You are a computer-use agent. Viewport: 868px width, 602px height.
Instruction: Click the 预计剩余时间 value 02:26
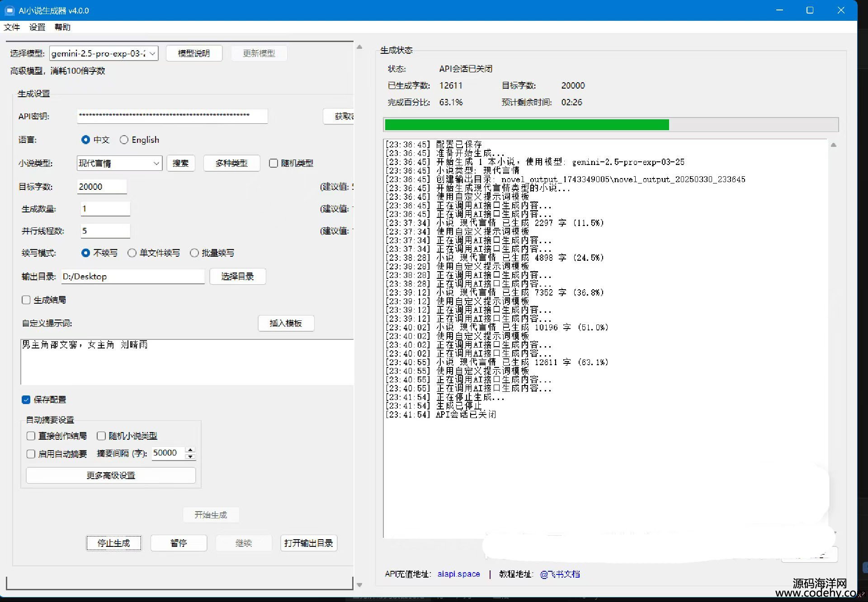click(x=571, y=102)
